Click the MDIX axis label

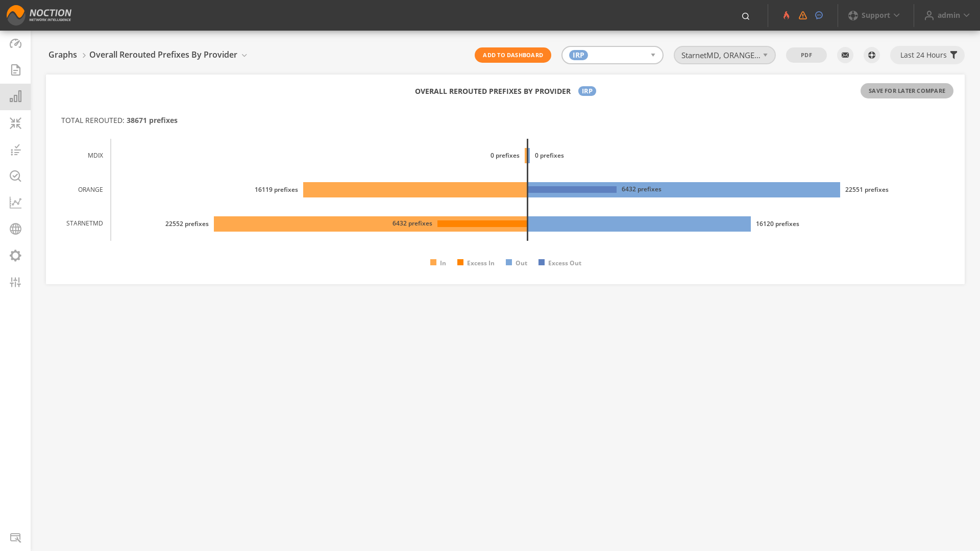tap(95, 156)
